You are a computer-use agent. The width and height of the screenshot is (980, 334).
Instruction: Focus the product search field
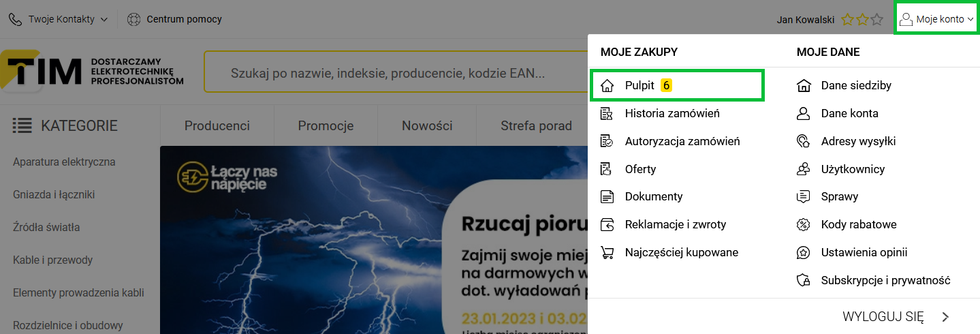pyautogui.click(x=395, y=72)
